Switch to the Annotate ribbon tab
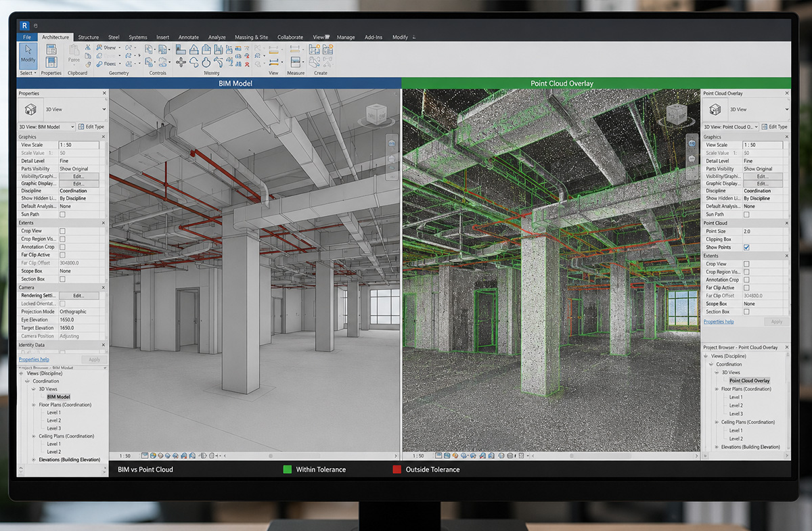 click(x=189, y=37)
